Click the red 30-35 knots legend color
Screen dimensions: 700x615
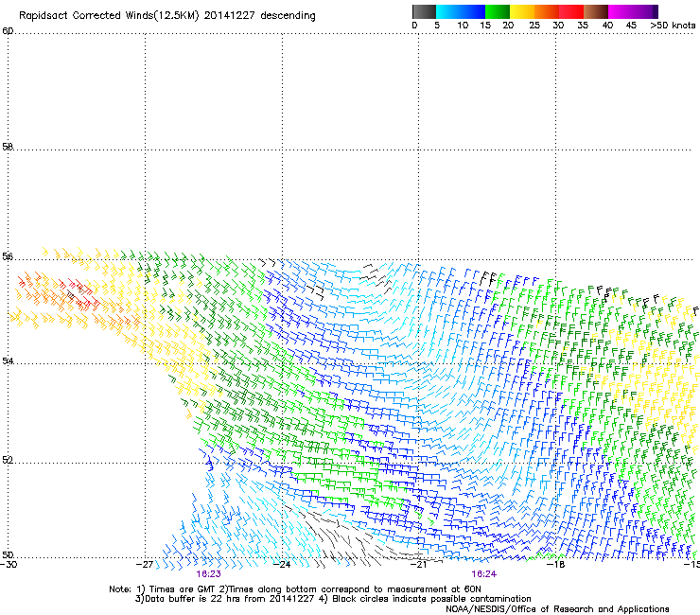pyautogui.click(x=571, y=11)
